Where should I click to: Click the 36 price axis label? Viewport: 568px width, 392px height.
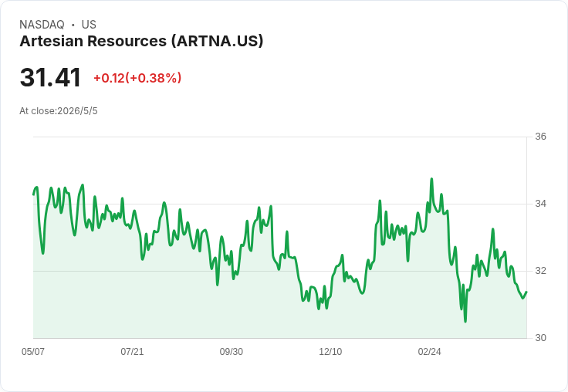point(540,137)
